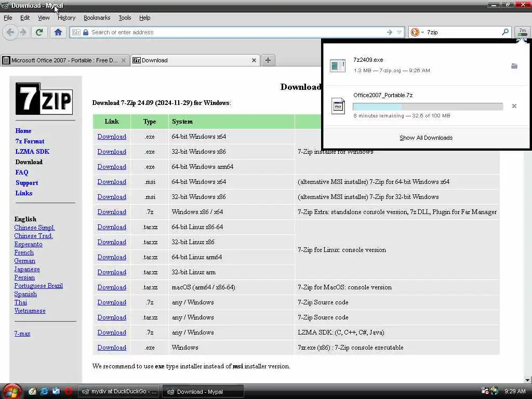Close the Microsoft Office 2007 Portable tab
The width and height of the screenshot is (532, 399).
pos(124,60)
